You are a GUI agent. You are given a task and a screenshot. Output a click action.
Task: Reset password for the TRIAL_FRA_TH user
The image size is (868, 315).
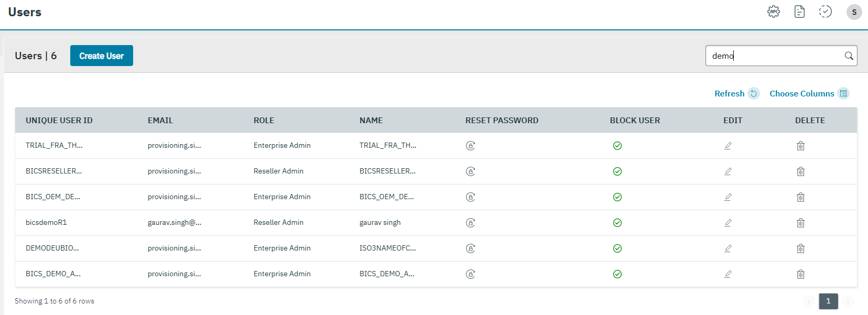coord(470,146)
